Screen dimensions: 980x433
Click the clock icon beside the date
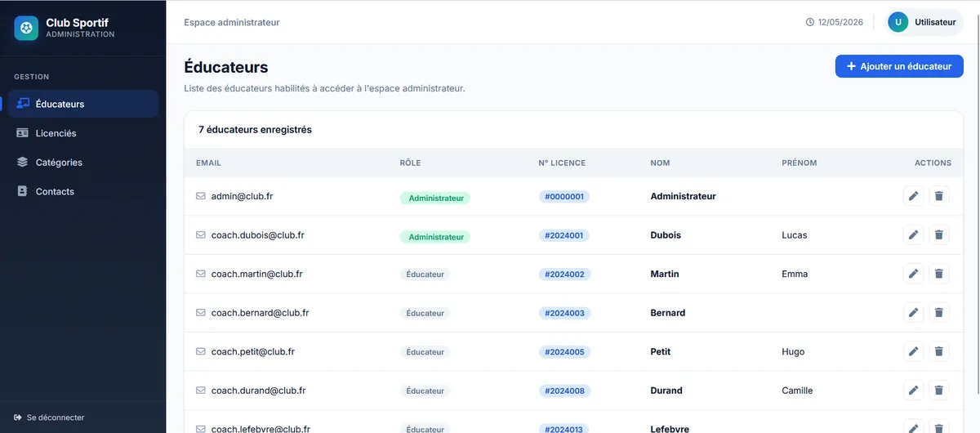810,22
